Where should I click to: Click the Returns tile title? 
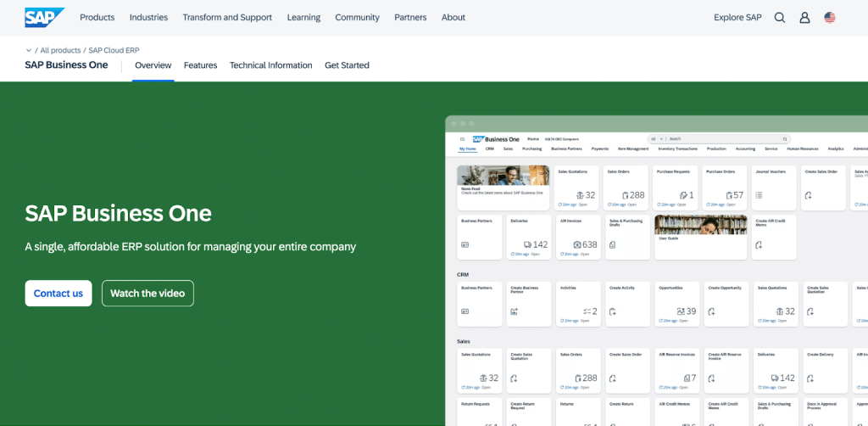tap(567, 405)
